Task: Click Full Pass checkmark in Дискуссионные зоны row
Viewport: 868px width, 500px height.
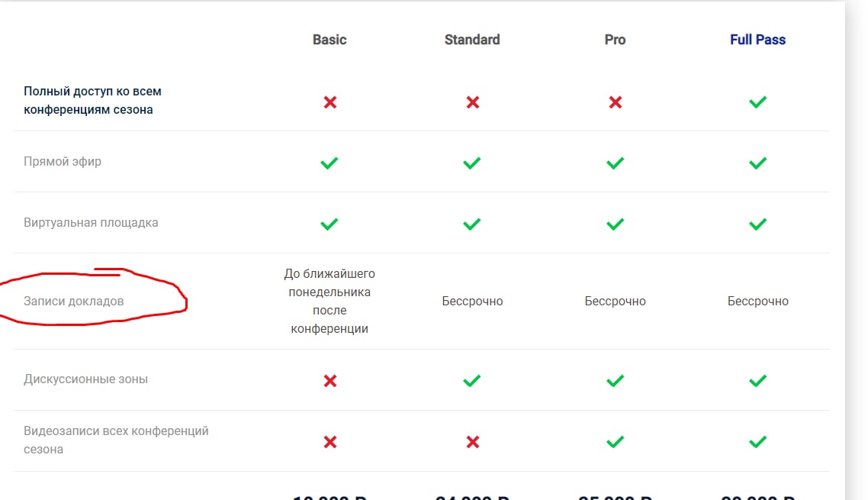Action: pos(758,381)
